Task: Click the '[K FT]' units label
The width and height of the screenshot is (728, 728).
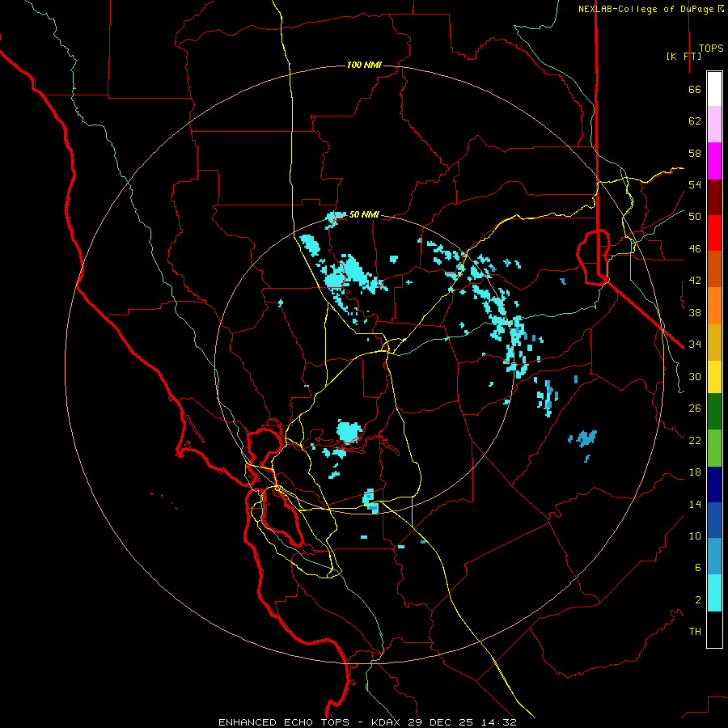Action: pyautogui.click(x=684, y=56)
